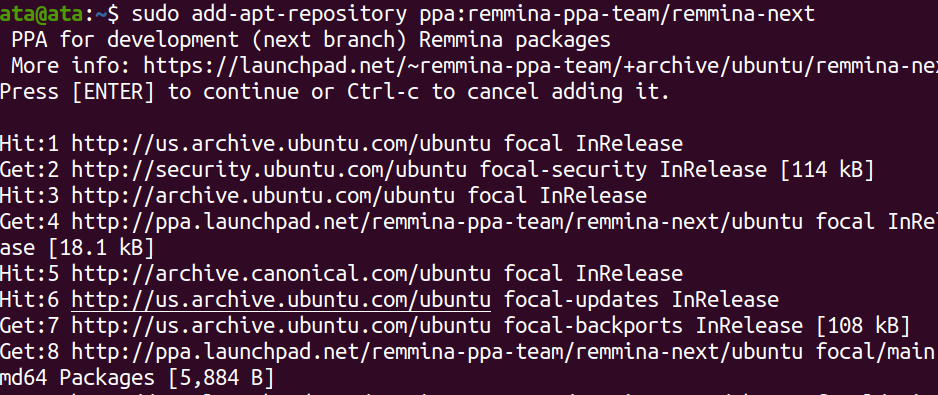938x395 pixels.
Task: Click the [114 kB] size text
Action: tap(827, 170)
